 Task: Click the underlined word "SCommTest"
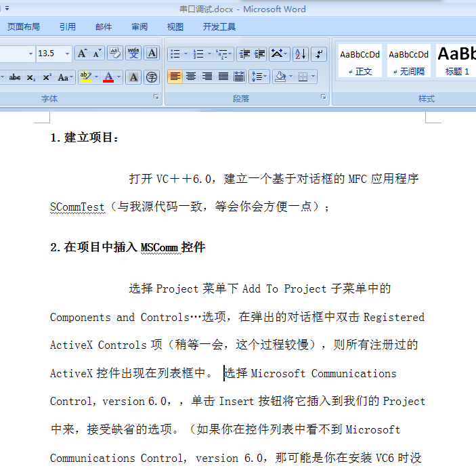pos(77,207)
